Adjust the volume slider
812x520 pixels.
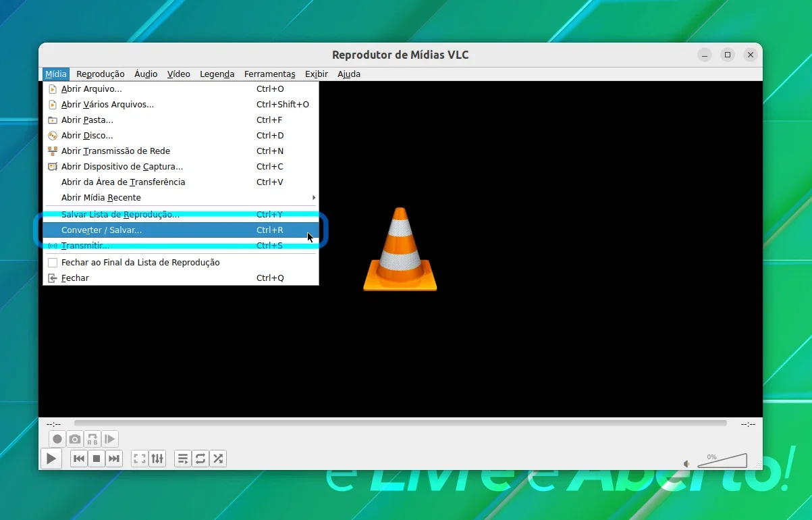pyautogui.click(x=722, y=461)
